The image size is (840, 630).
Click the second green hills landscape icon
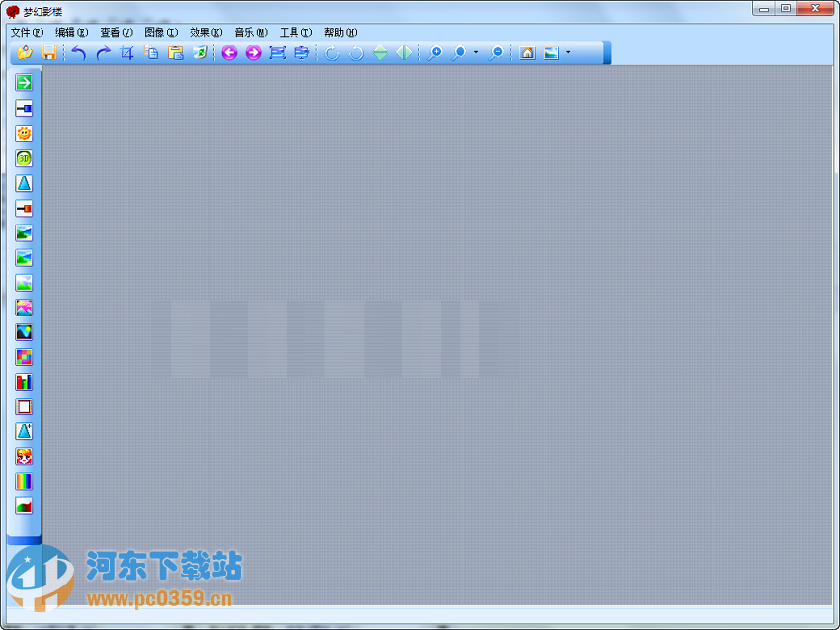[x=24, y=258]
